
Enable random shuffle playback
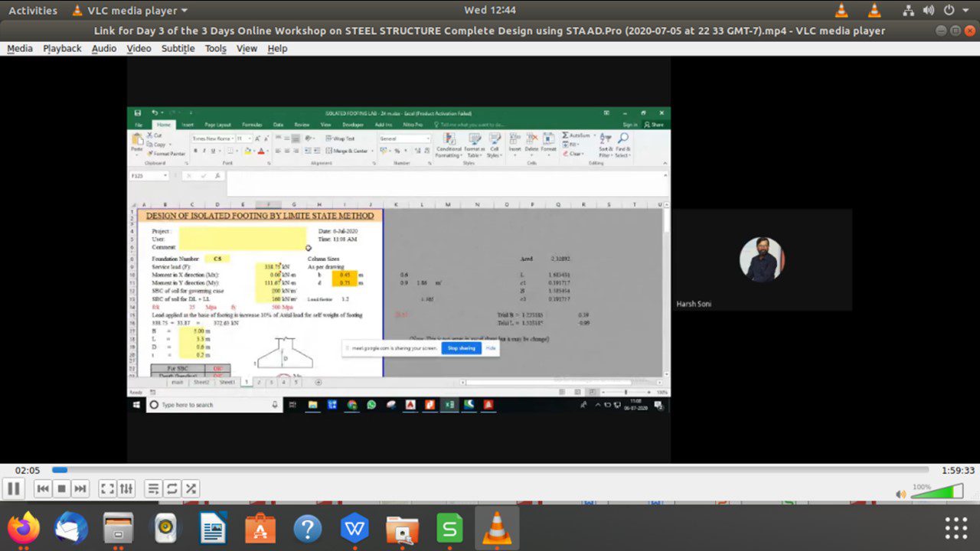(x=191, y=488)
